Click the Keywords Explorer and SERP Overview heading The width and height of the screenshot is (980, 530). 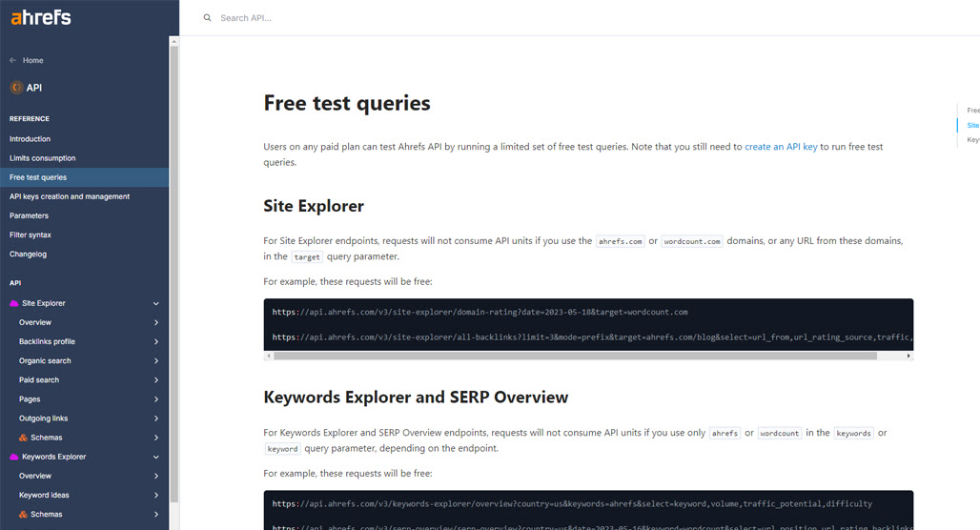416,397
